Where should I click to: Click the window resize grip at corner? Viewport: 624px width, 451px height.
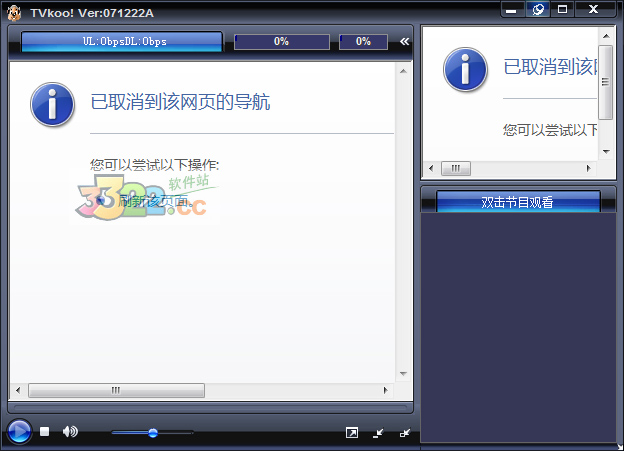(620, 447)
